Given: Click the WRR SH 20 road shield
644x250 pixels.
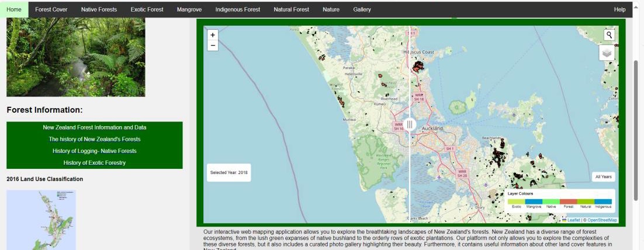Looking at the screenshot, I should point(462,173).
